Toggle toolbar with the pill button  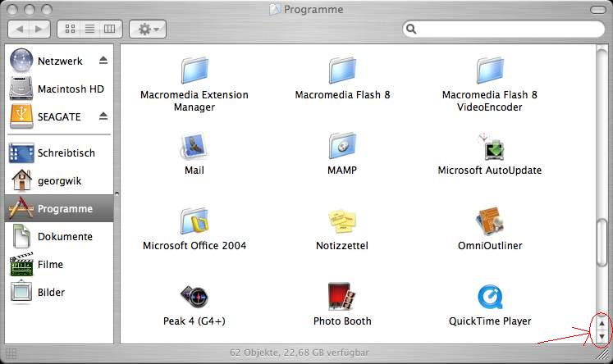(597, 9)
